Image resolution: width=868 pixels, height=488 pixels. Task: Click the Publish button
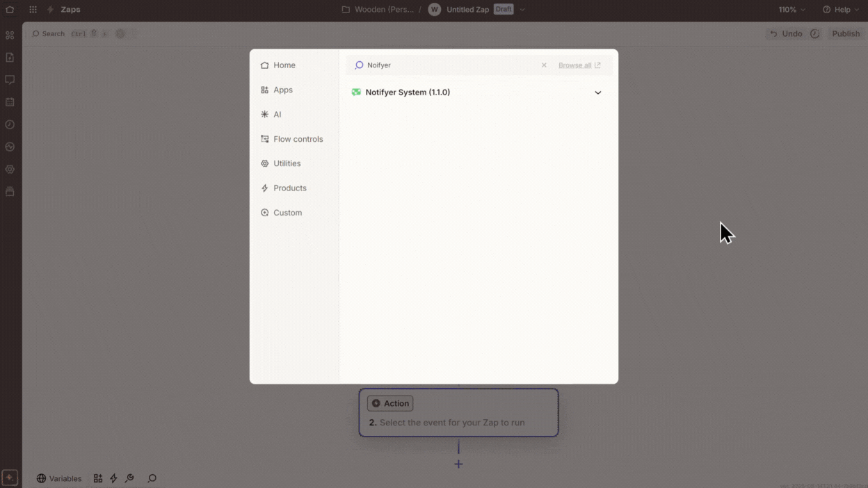[846, 33]
